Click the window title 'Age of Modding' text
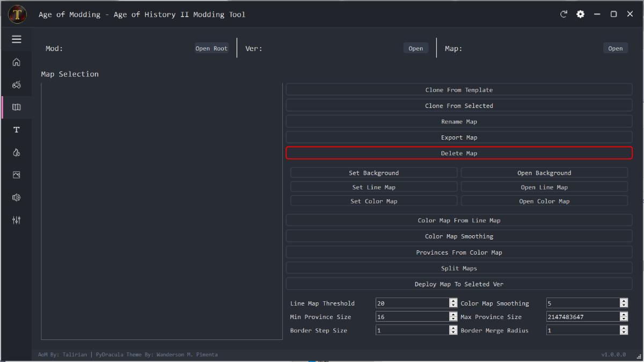The height and width of the screenshot is (362, 644). pyautogui.click(x=69, y=15)
